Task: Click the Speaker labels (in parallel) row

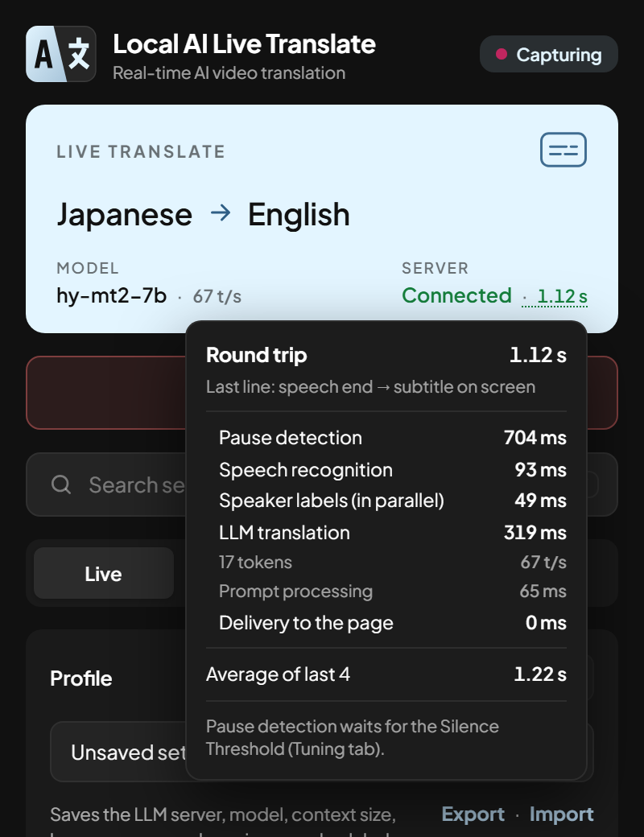Action: tap(393, 501)
